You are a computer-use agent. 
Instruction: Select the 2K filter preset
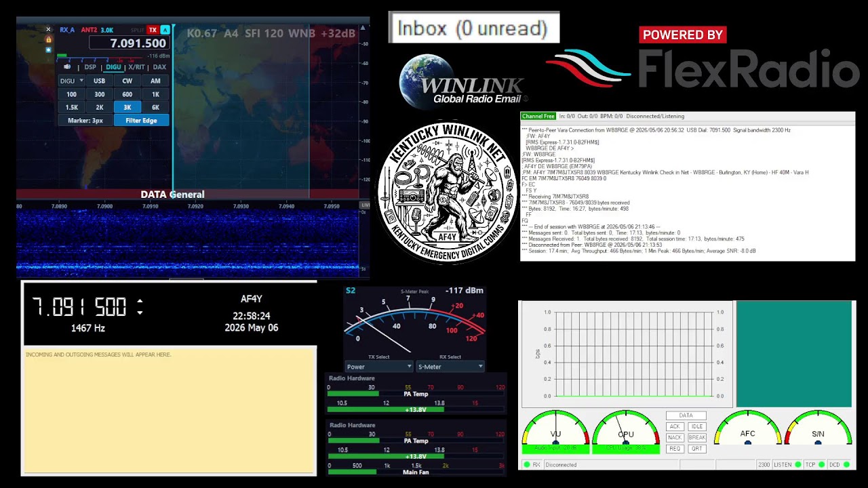100,107
